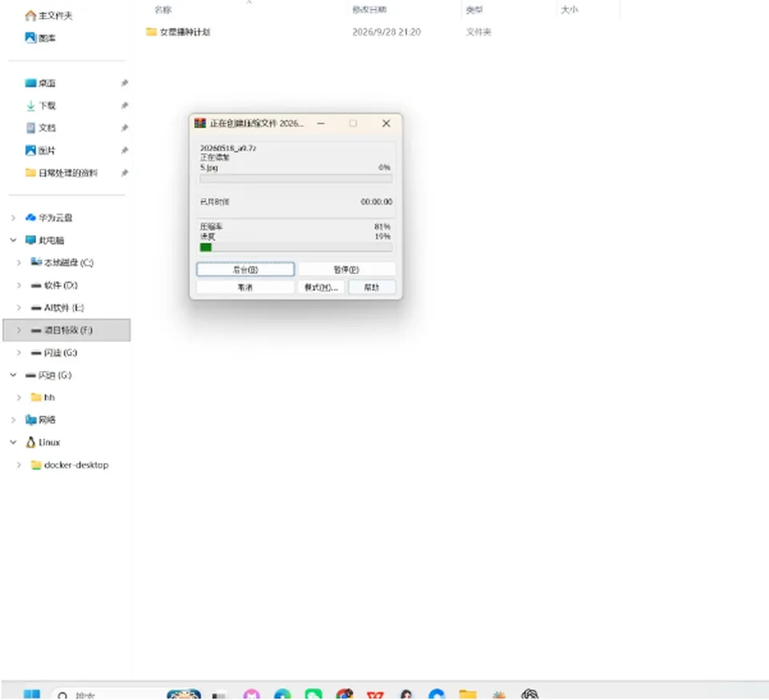Expand the 项目特效 (F:) drive node
The height and width of the screenshot is (700, 769).
[18, 330]
